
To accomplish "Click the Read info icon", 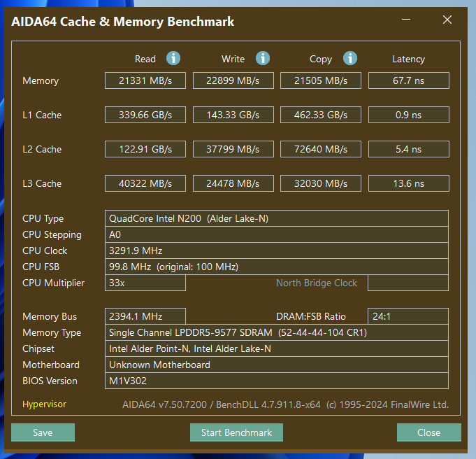I will pos(173,58).
